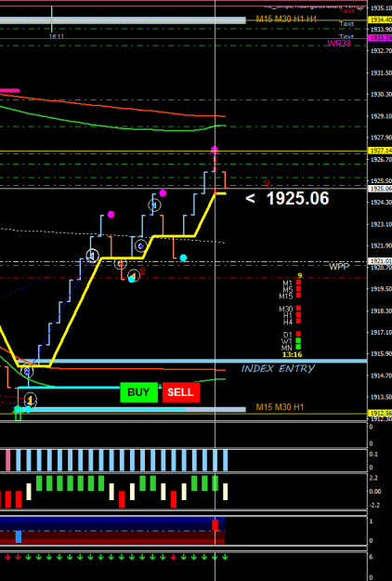Click the WR38 magenta level label
Viewport: 392px width, 581px height.
[x=339, y=44]
